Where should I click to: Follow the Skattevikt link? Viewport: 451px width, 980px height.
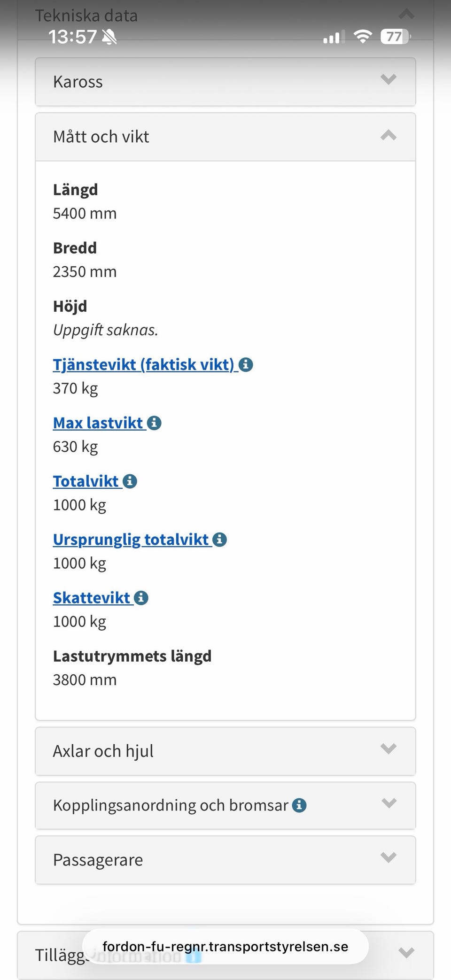coord(91,598)
